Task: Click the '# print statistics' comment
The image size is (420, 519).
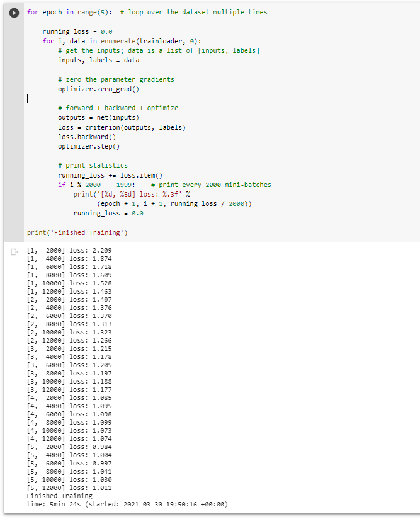Action: point(93,165)
